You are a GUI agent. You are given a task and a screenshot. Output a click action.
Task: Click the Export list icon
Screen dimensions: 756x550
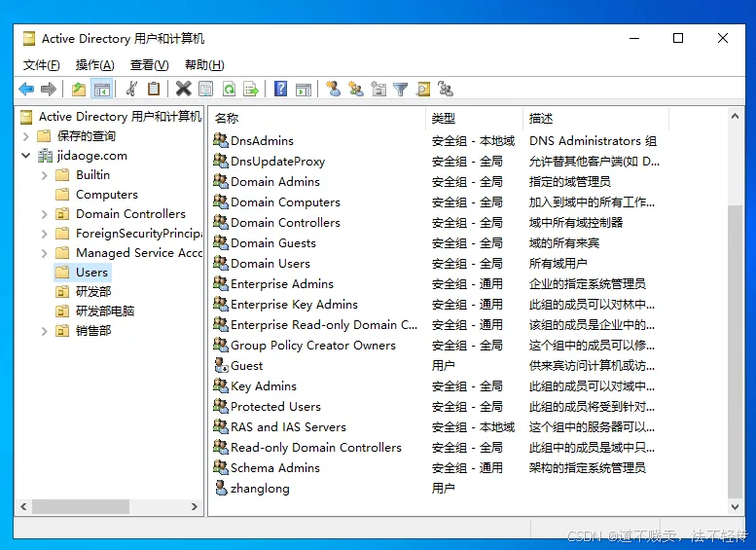click(251, 89)
